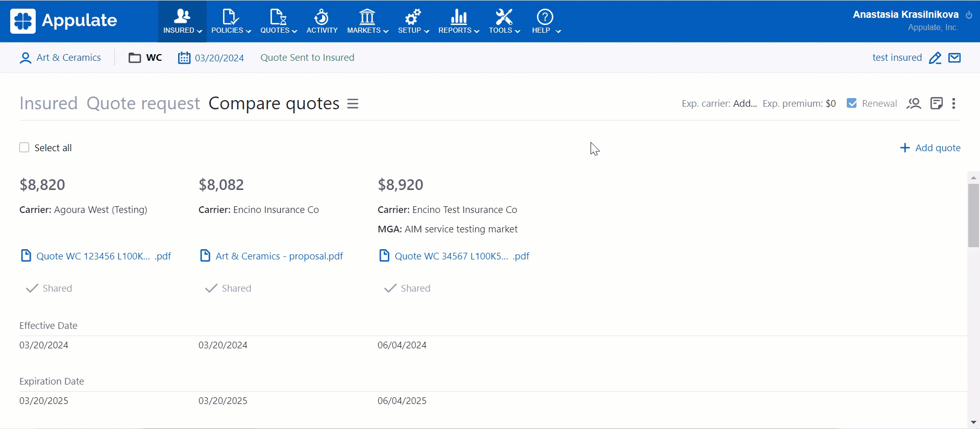Image resolution: width=980 pixels, height=429 pixels.
Task: Open the three-dot more options menu
Action: pyautogui.click(x=953, y=104)
